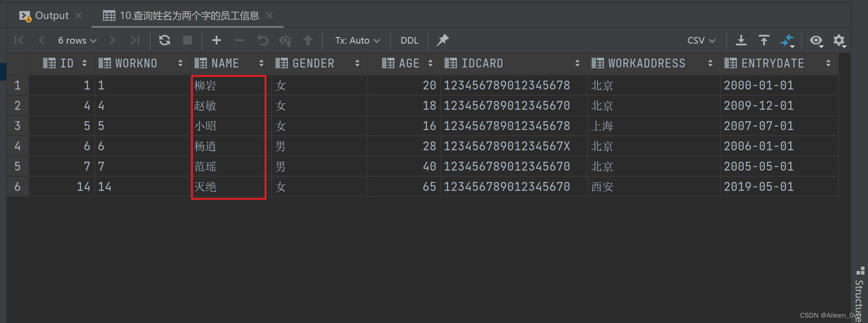Select the IDCARD cell 12345678901234567X

513,146
